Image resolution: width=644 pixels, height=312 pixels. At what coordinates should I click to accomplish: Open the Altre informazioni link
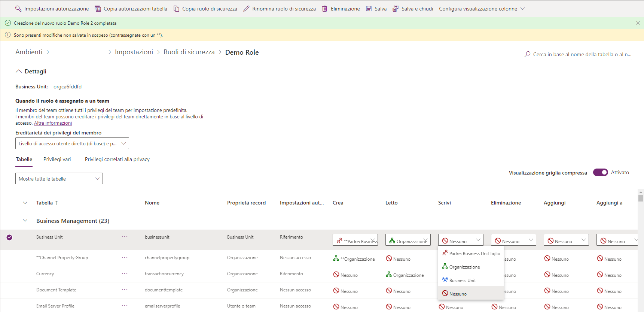pyautogui.click(x=53, y=123)
